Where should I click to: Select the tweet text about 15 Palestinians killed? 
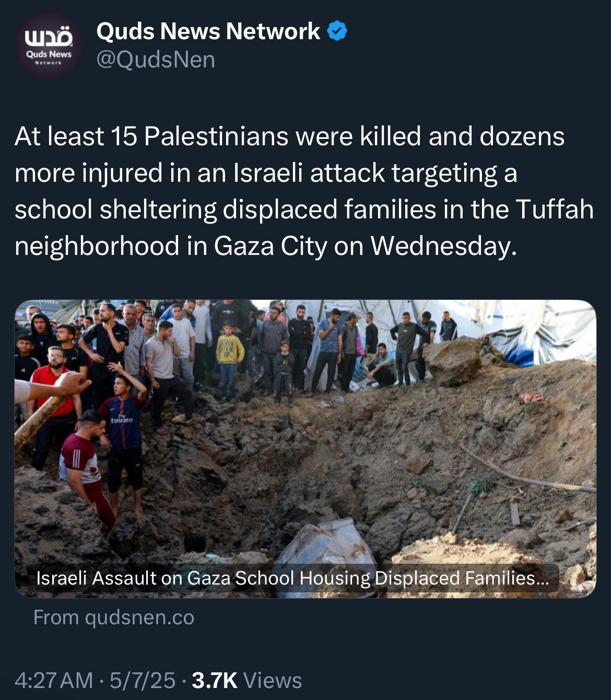pyautogui.click(x=304, y=191)
